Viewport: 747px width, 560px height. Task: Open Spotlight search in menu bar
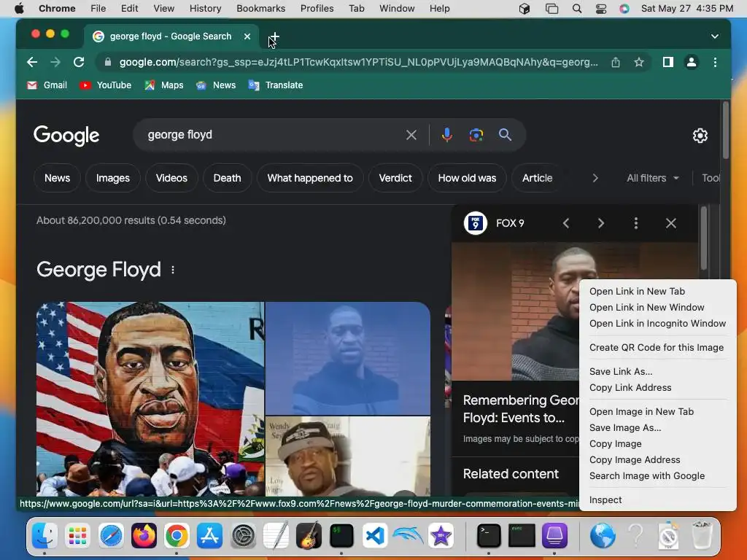pyautogui.click(x=577, y=9)
